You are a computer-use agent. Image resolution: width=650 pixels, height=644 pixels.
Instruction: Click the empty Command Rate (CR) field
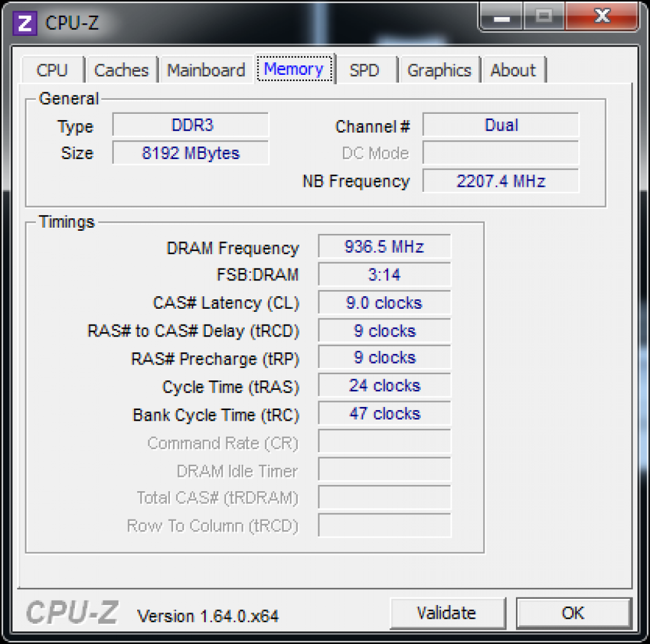tap(384, 441)
